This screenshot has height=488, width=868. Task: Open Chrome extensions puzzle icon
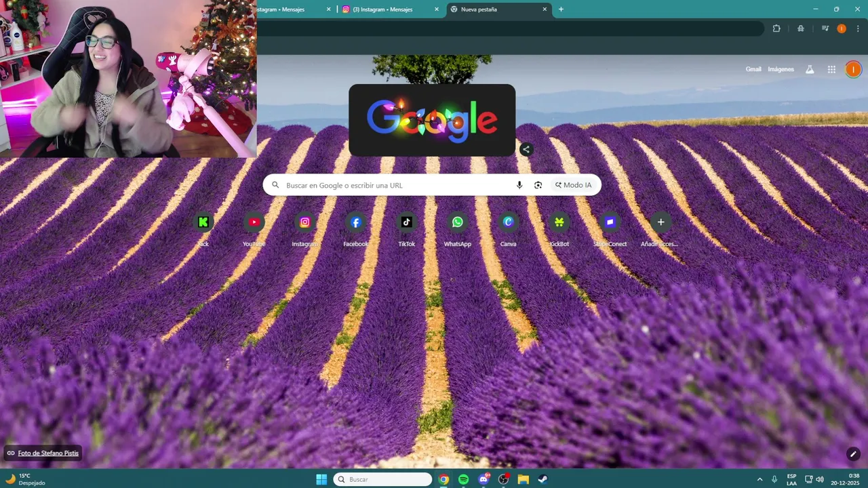pos(776,28)
